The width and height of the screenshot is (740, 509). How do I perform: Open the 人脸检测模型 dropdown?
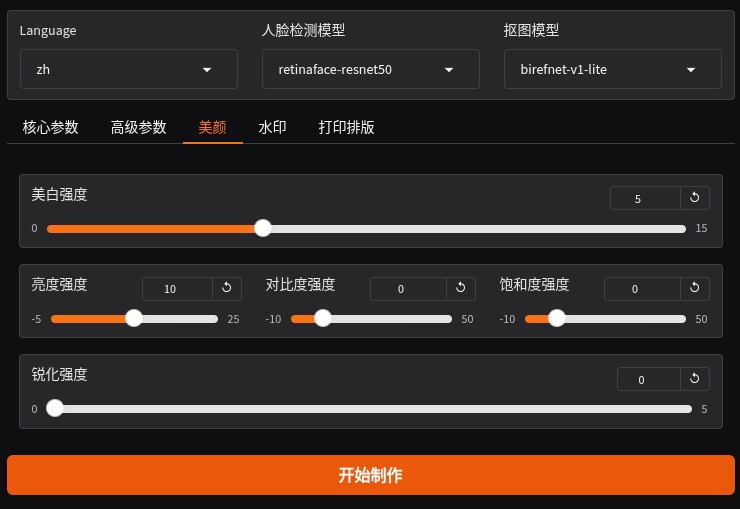coord(371,69)
